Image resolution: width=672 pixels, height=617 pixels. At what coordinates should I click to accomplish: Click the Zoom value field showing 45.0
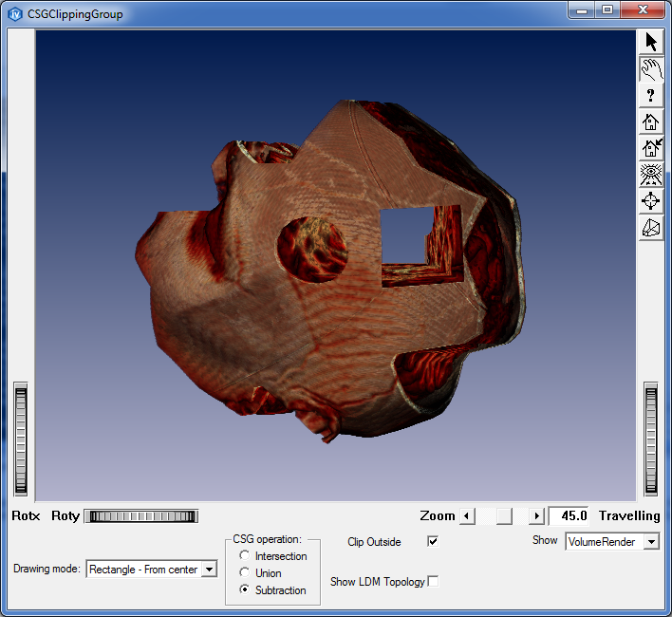[569, 516]
